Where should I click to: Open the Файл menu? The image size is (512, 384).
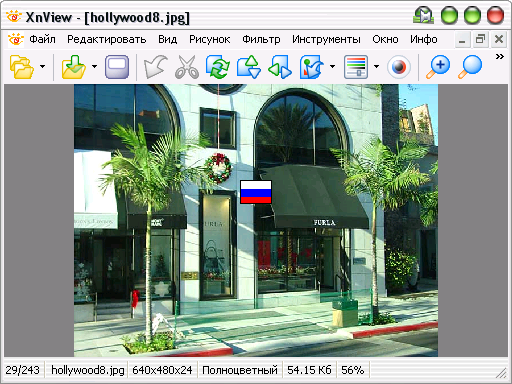[x=42, y=39]
